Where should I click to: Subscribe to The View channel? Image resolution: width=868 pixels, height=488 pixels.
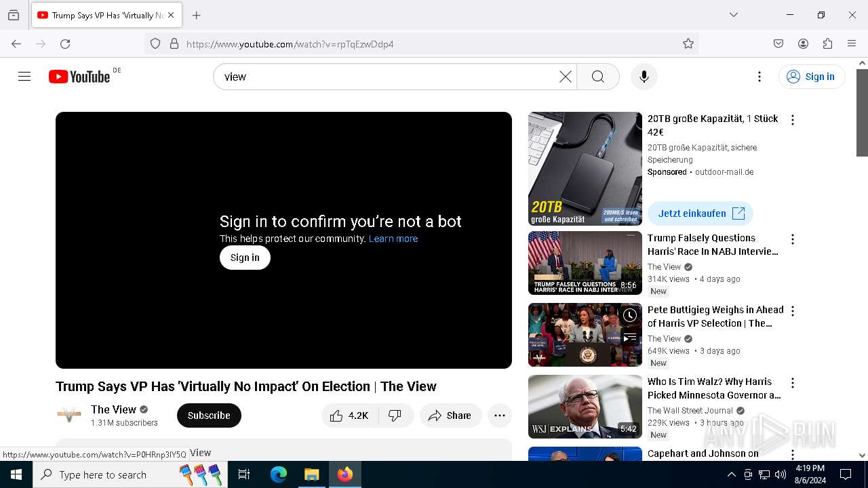point(209,415)
